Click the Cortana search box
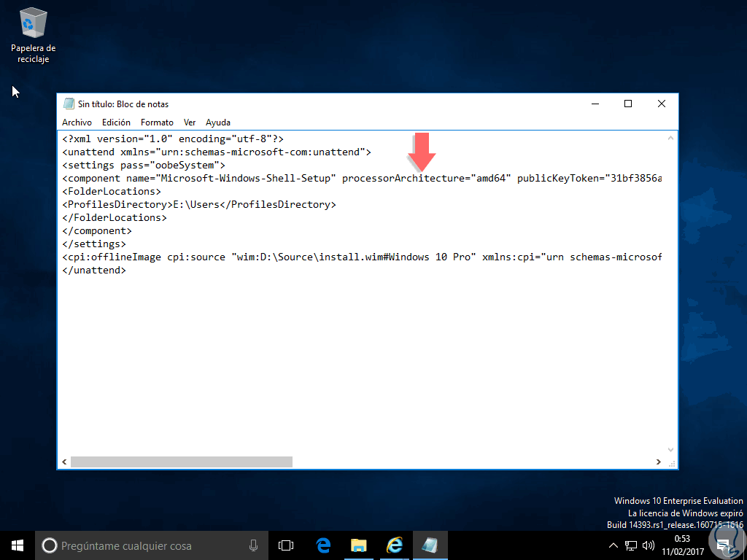The width and height of the screenshot is (747, 560). [x=152, y=545]
